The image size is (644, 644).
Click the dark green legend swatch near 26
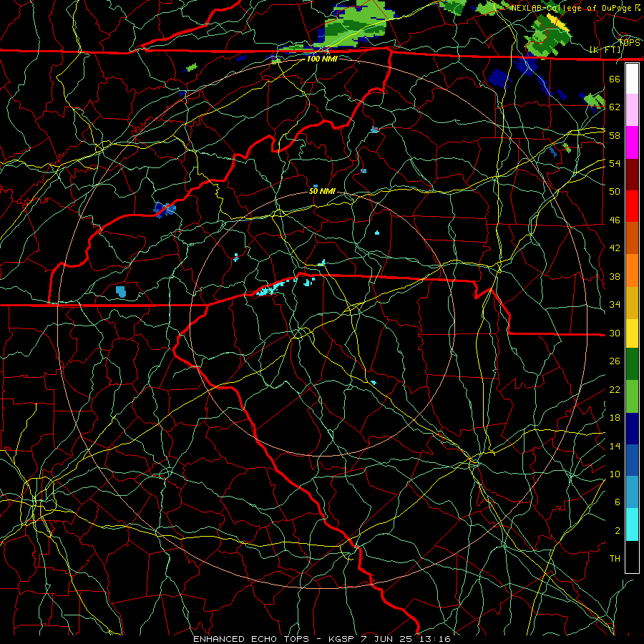632,364
